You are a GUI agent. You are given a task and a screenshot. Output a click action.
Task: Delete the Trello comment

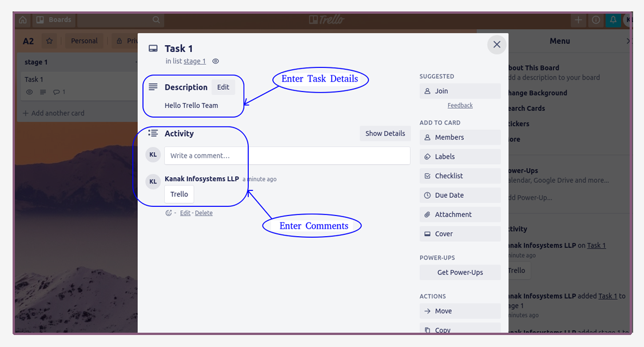click(204, 213)
